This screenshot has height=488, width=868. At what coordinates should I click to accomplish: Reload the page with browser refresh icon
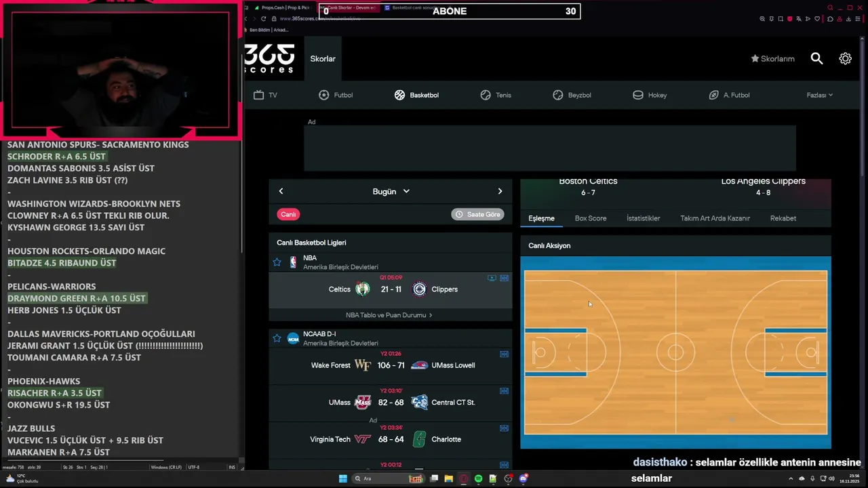click(263, 19)
